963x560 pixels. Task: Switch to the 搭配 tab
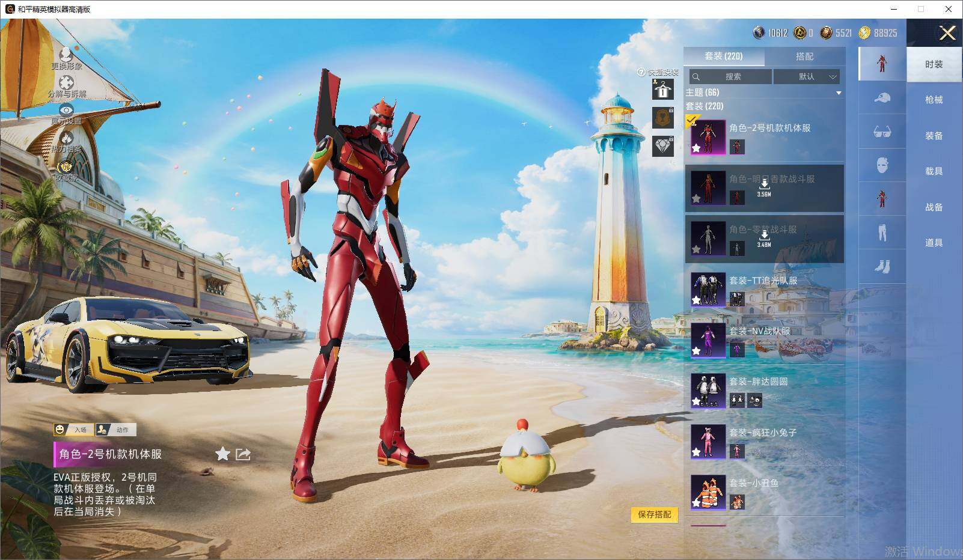804,56
